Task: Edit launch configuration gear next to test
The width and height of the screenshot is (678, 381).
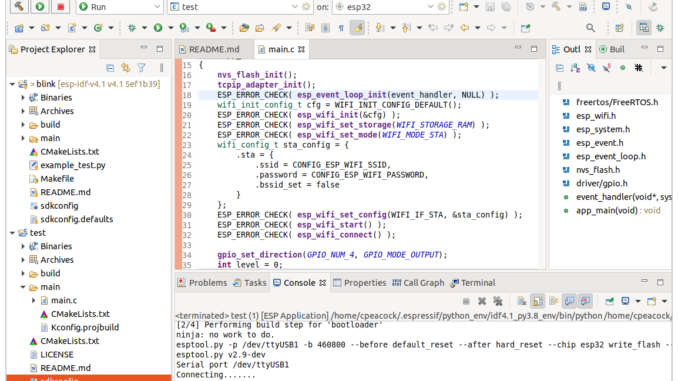Action: [306, 6]
